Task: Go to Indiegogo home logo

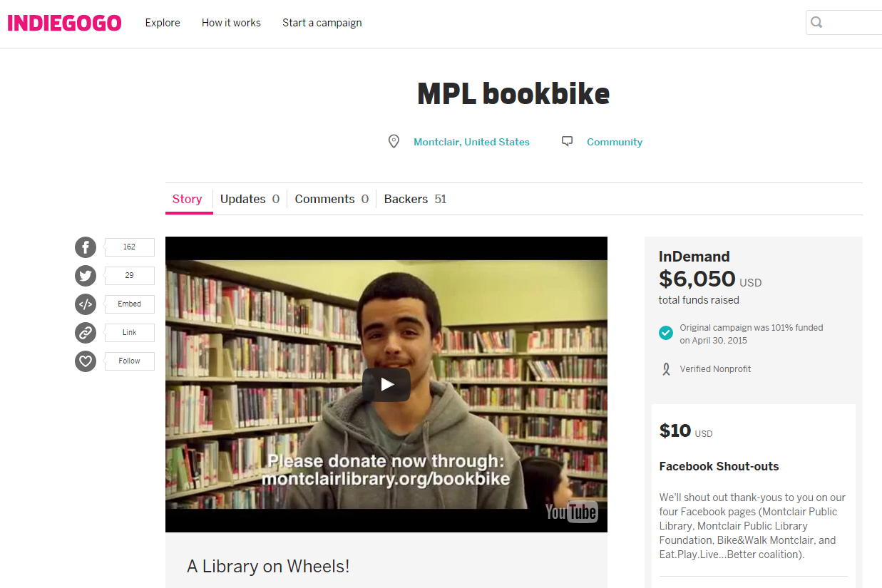Action: click(64, 23)
